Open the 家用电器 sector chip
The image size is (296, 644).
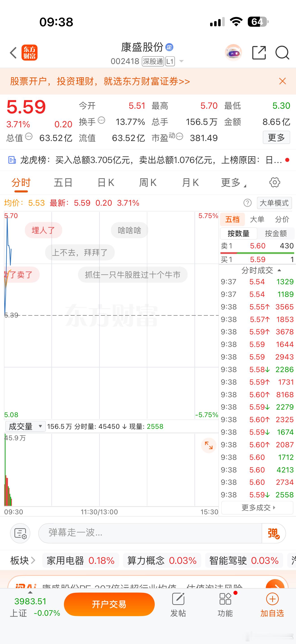(81, 560)
